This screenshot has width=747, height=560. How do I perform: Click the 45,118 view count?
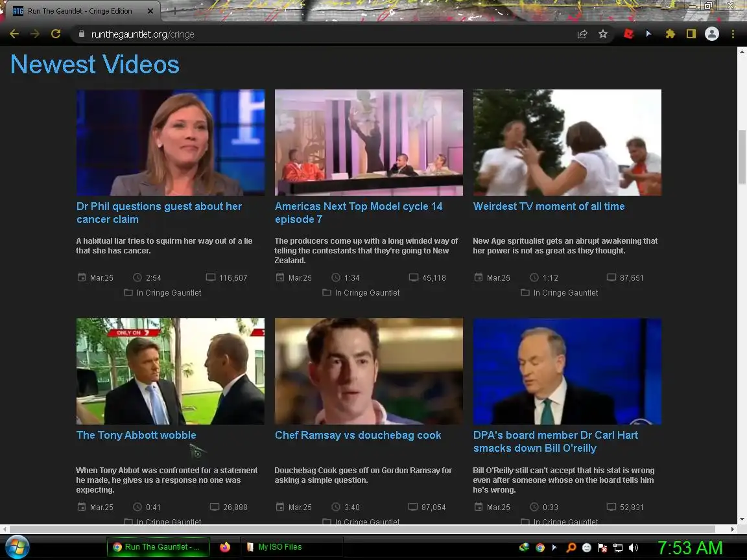tap(434, 277)
